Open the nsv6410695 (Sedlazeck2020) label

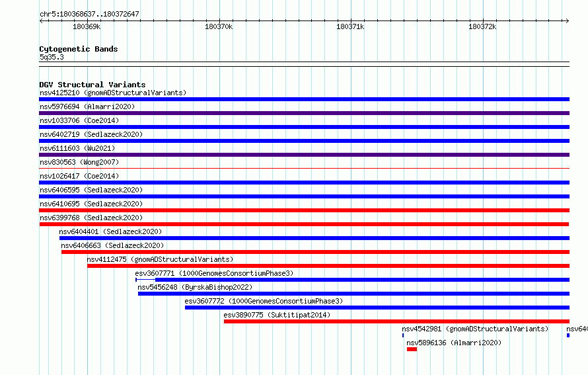pyautogui.click(x=91, y=204)
